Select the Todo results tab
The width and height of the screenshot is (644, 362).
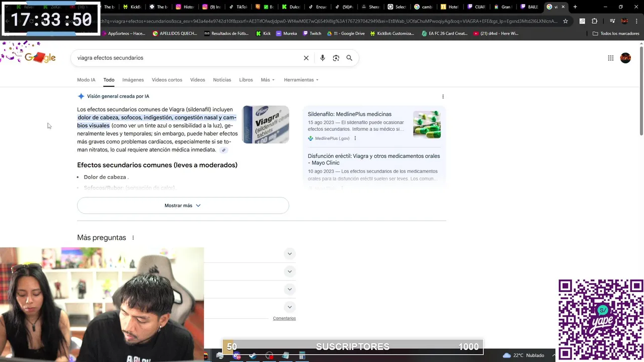tap(109, 80)
